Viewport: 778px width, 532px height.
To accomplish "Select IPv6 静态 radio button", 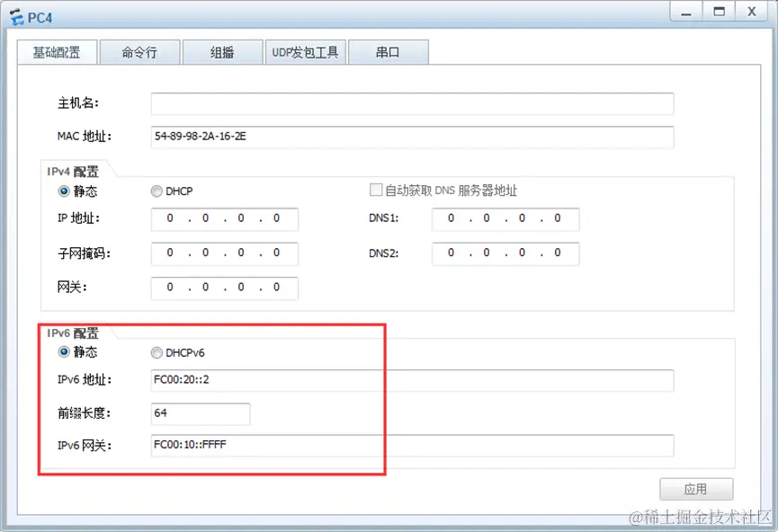I will pyautogui.click(x=64, y=352).
